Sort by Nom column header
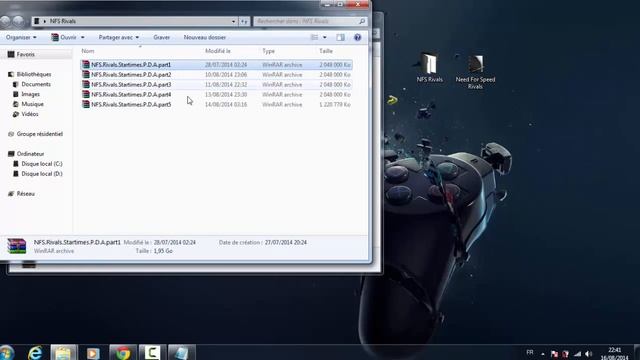Image resolution: width=640 pixels, height=360 pixels. coord(88,51)
